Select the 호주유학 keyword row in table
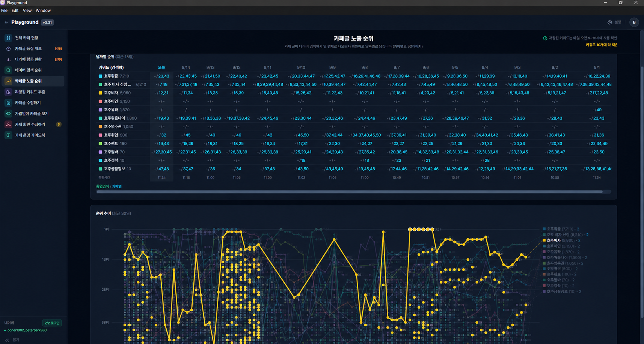 [354, 110]
